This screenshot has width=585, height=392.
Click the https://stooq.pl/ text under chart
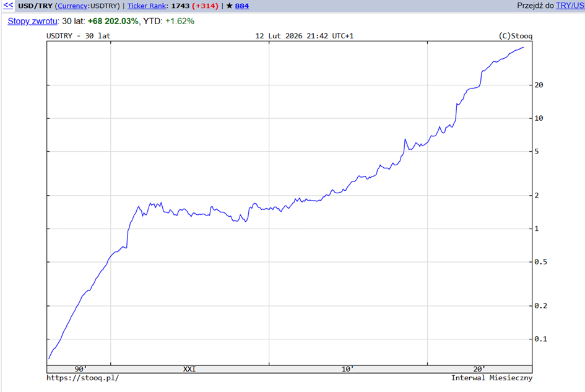pos(82,378)
